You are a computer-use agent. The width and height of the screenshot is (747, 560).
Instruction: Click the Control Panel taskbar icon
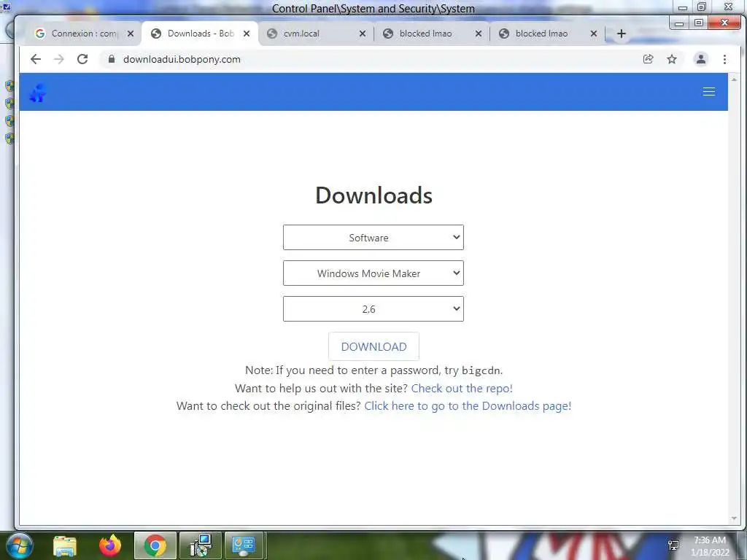coord(244,545)
